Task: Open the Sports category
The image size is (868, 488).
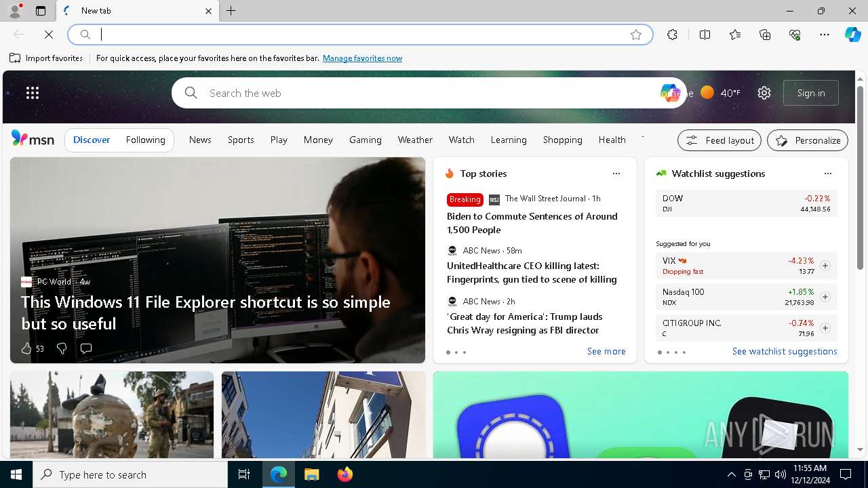Action: pos(241,140)
